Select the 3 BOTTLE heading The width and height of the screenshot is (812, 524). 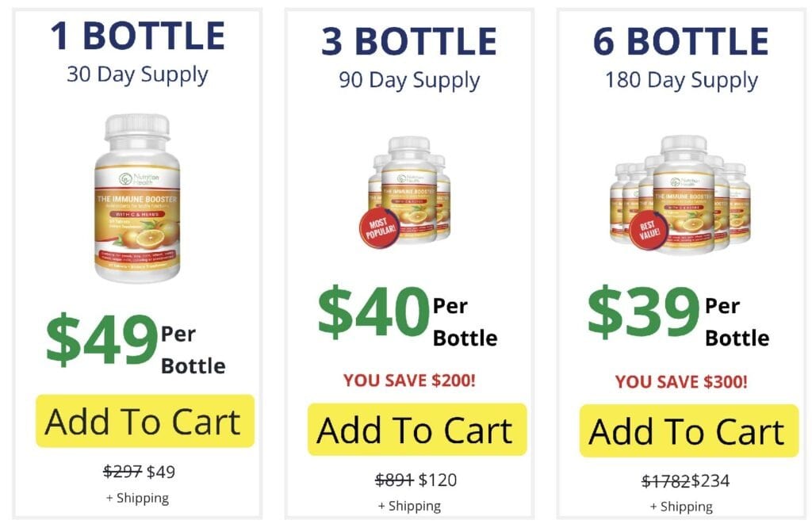tap(409, 41)
